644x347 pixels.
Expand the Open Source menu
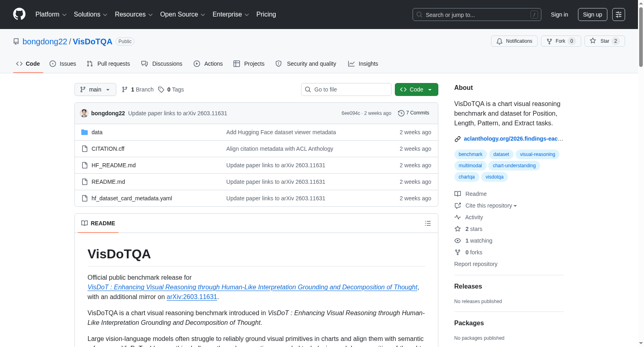(x=183, y=15)
